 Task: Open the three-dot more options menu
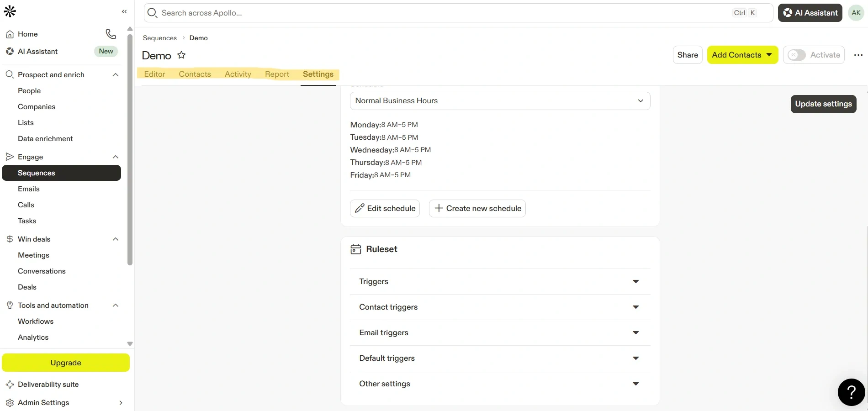pyautogui.click(x=858, y=55)
